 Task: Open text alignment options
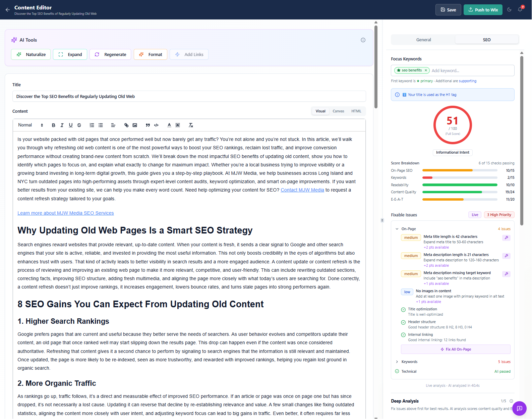pos(113,125)
